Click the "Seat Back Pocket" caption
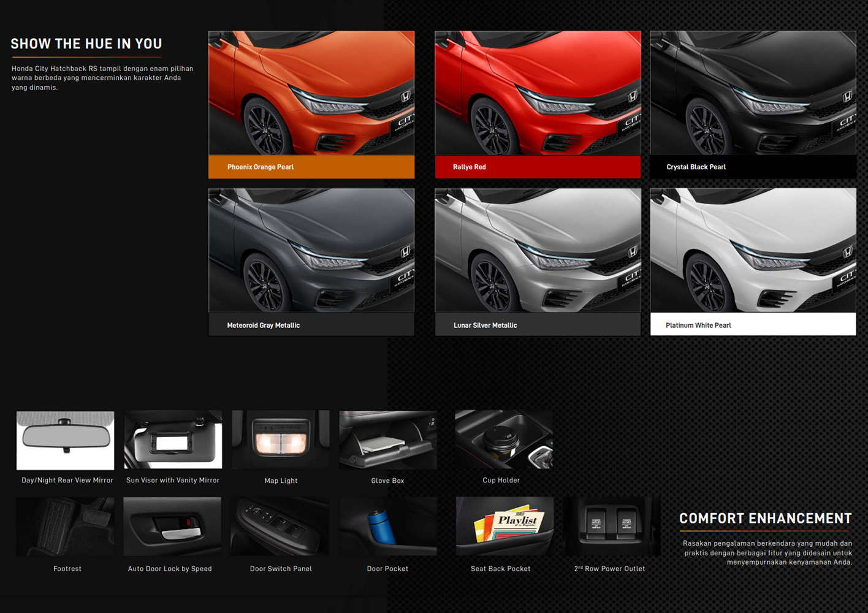 point(501,569)
